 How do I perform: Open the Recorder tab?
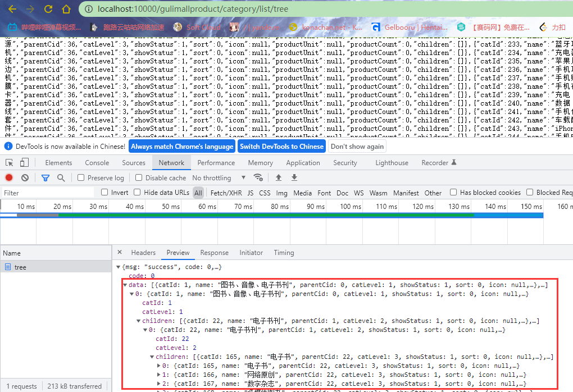[439, 162]
